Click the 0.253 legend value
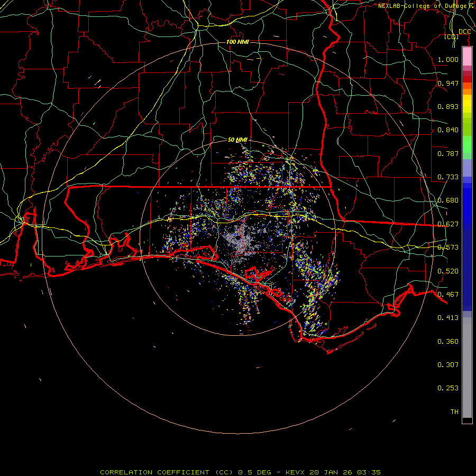Viewport: 476px width, 476px height. tap(448, 388)
